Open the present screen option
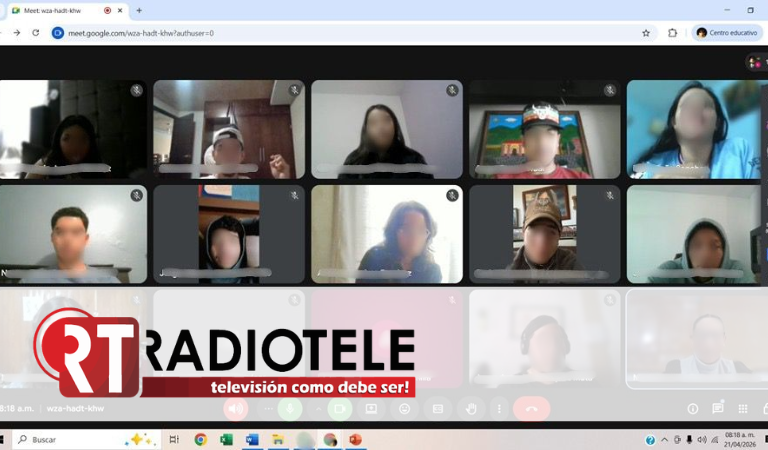Viewport: 768px width, 450px height. [371, 408]
